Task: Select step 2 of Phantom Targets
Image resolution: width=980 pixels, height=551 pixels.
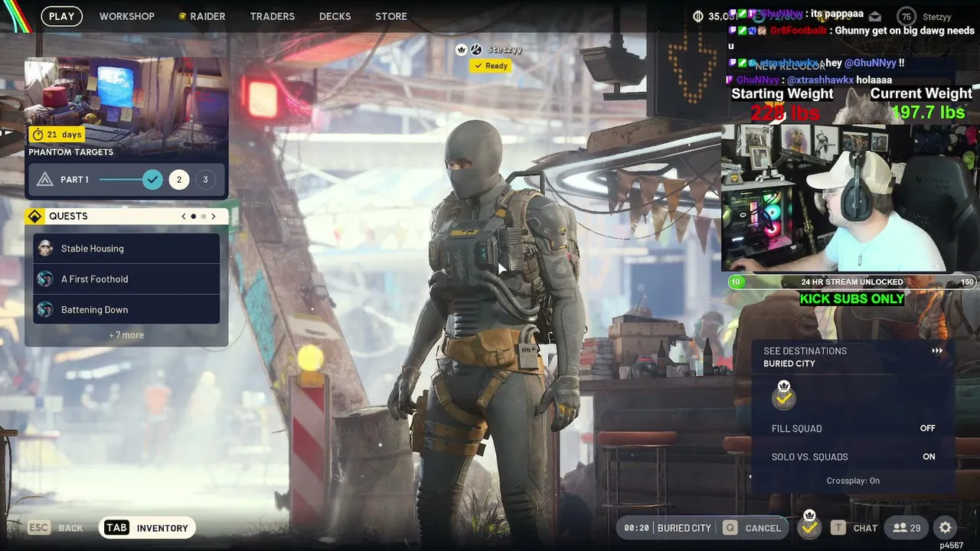Action: tap(179, 180)
